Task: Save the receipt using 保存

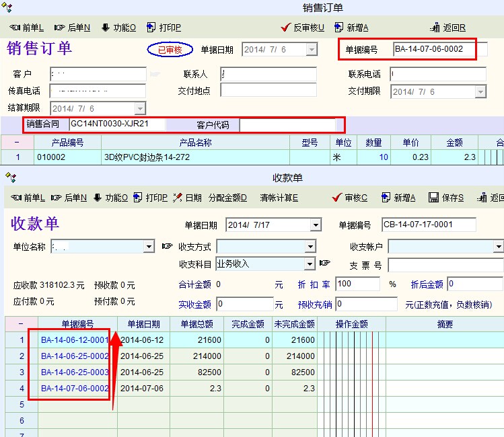Action: coord(446,198)
